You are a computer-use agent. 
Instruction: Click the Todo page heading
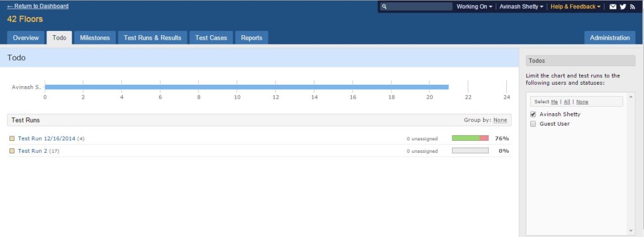tap(16, 58)
